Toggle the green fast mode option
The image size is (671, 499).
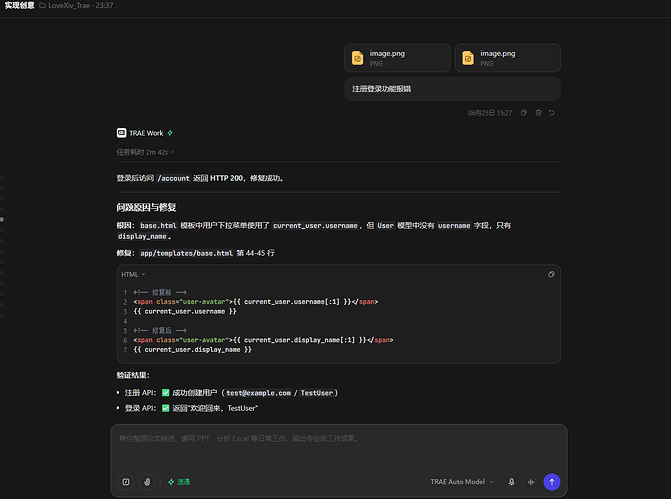pos(179,482)
